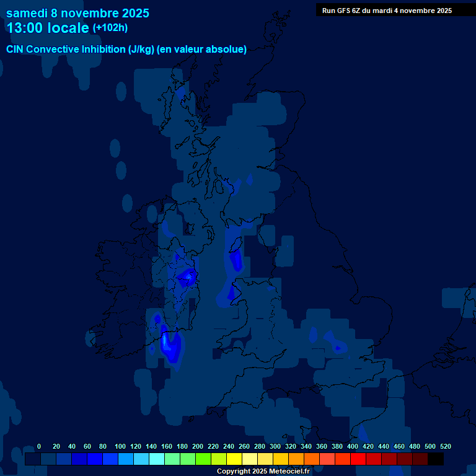Click the date title samedi 8 novembre 2025
Image resolution: width=476 pixels, height=476 pixels.
pos(77,13)
